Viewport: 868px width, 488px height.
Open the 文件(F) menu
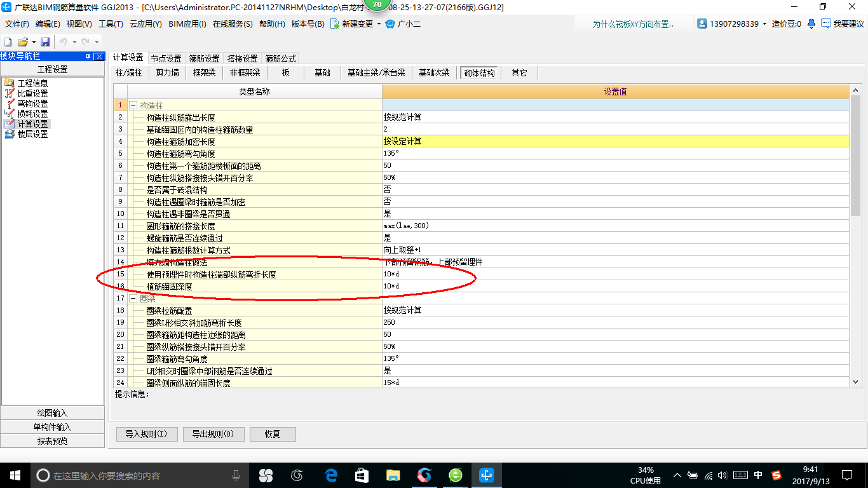(17, 24)
